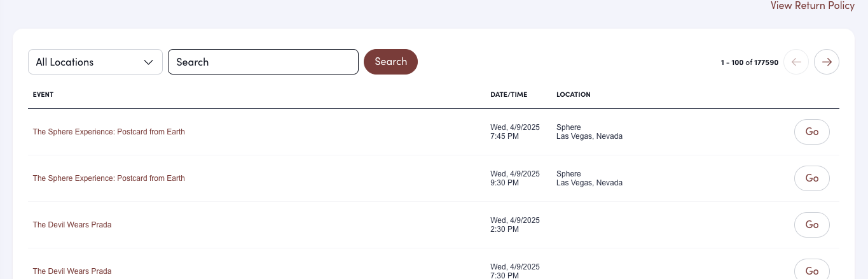
Task: Go to the next page of events
Action: coord(827,62)
